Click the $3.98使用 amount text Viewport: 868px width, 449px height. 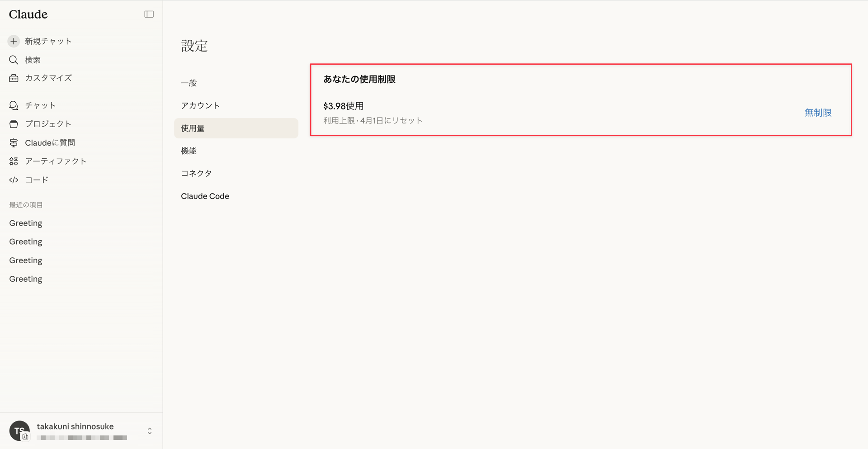[x=344, y=106]
